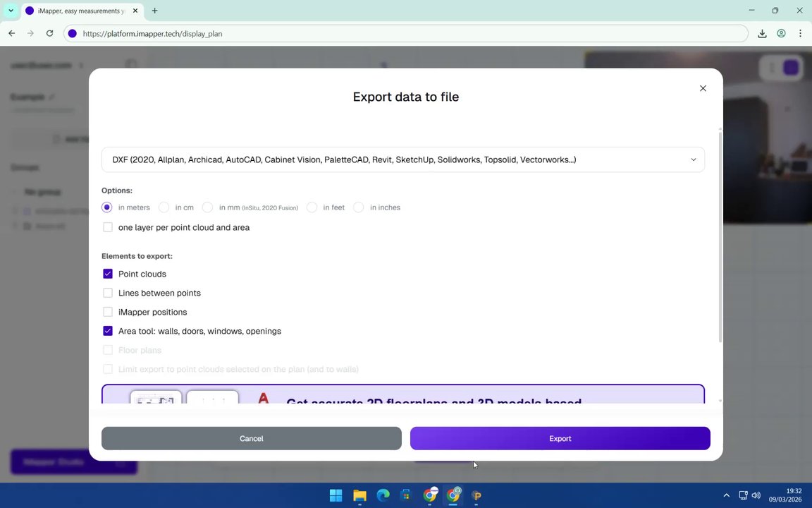Open the Windows Start menu
Viewport: 812px width, 508px height.
pos(336,495)
